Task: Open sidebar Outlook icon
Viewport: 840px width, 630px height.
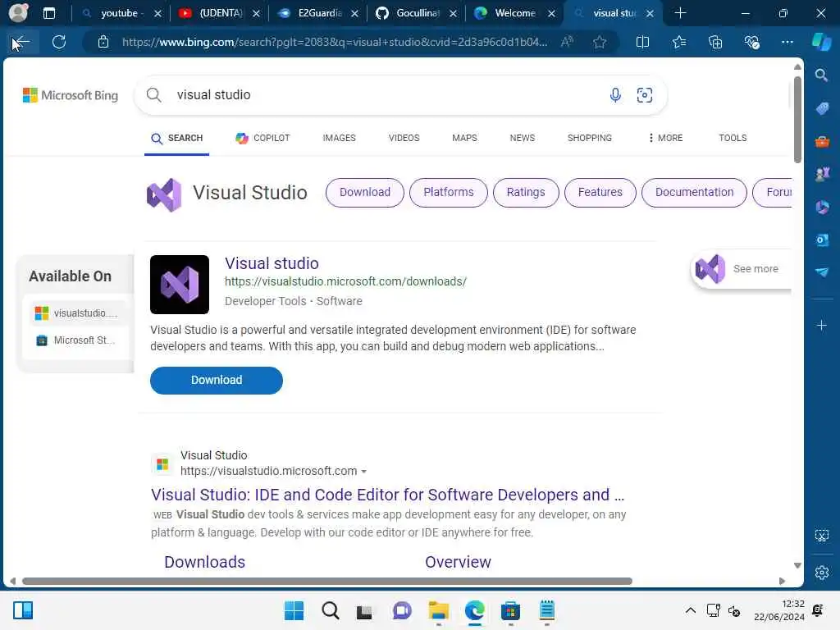Action: click(x=822, y=240)
